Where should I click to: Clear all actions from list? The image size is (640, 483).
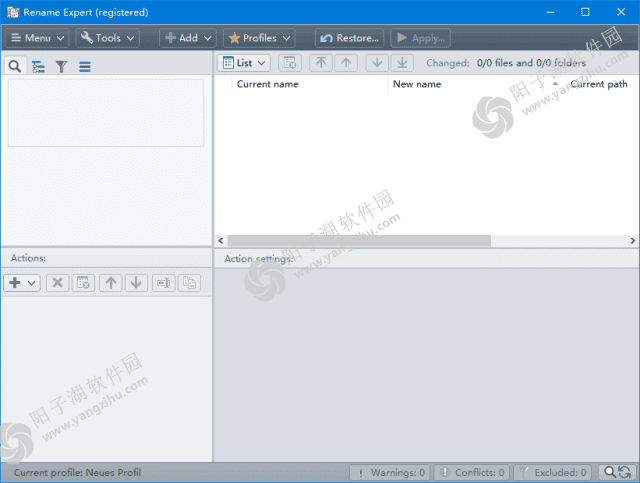[83, 283]
